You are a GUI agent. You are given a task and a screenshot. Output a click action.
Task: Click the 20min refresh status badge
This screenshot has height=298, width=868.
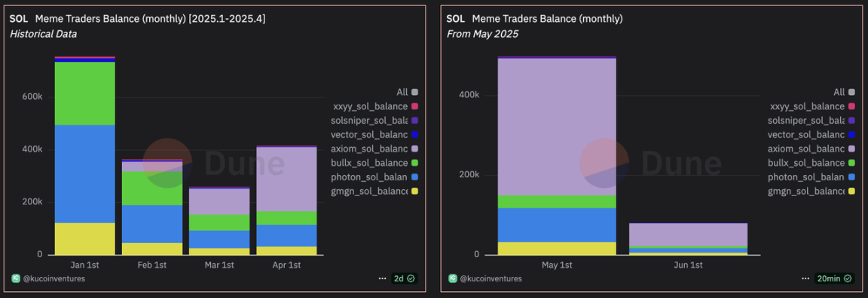tap(833, 278)
